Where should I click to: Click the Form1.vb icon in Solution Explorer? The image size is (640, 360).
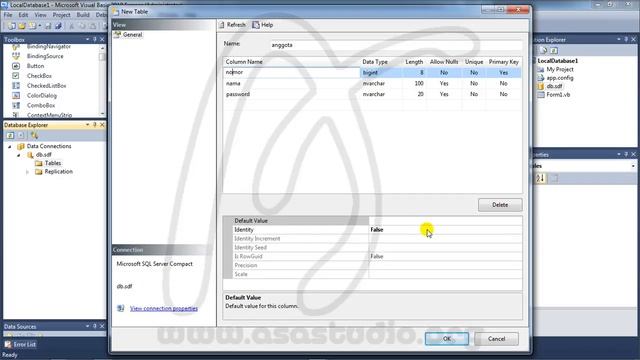[541, 95]
